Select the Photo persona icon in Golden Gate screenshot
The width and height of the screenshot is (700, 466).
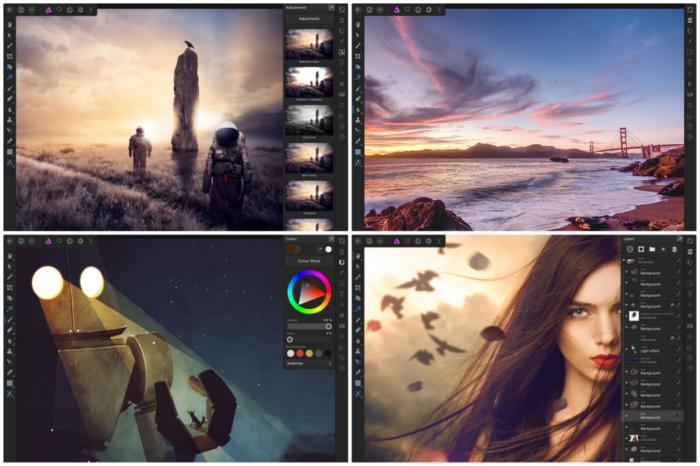click(x=396, y=10)
